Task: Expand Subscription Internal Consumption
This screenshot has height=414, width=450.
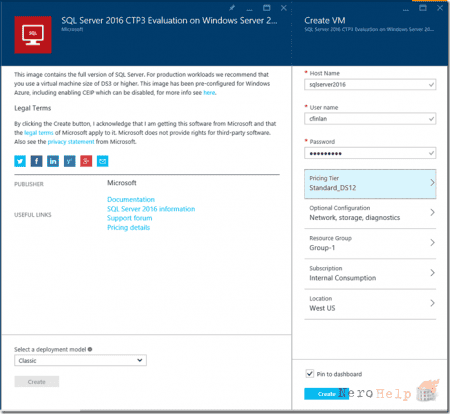Action: (x=370, y=273)
